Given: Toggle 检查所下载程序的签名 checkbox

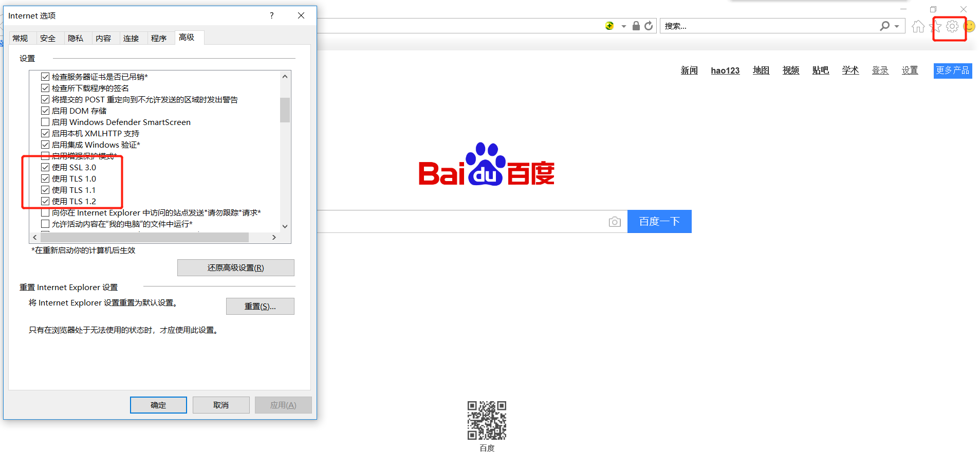Looking at the screenshot, I should click(45, 88).
